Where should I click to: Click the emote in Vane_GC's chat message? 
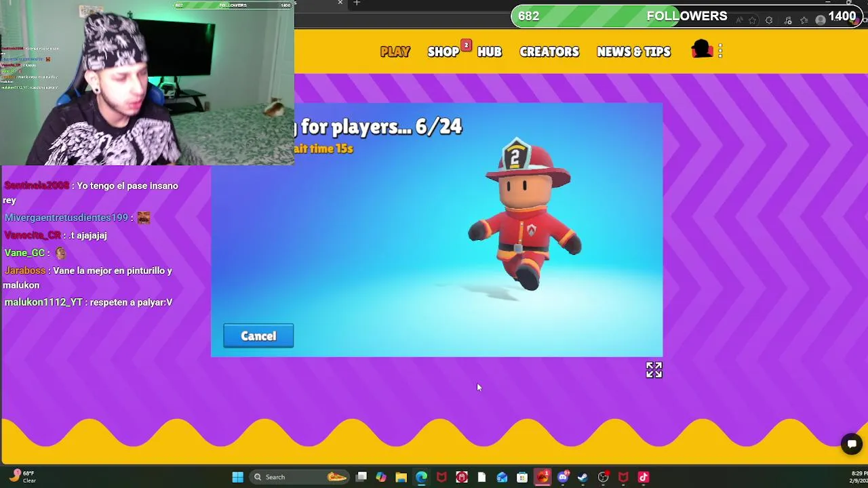[60, 253]
